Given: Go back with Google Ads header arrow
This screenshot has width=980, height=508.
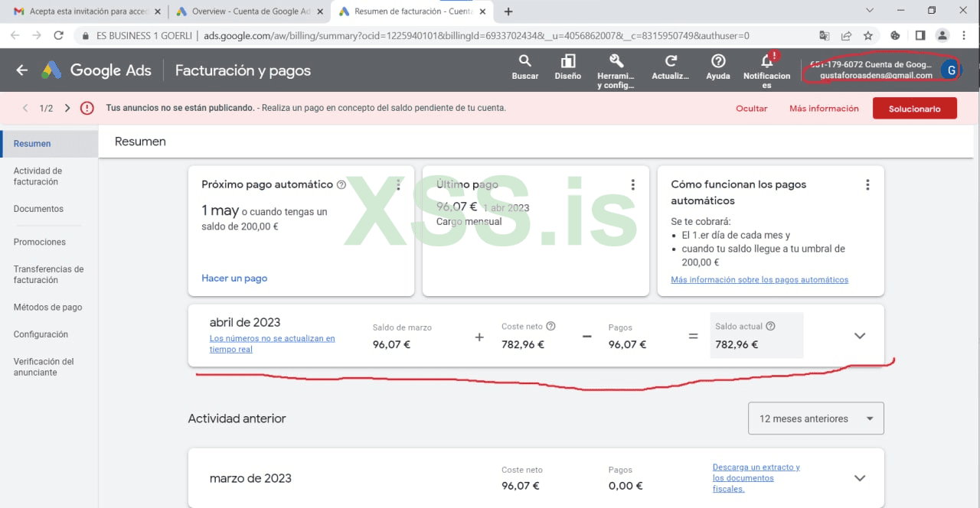Looking at the screenshot, I should pyautogui.click(x=21, y=70).
